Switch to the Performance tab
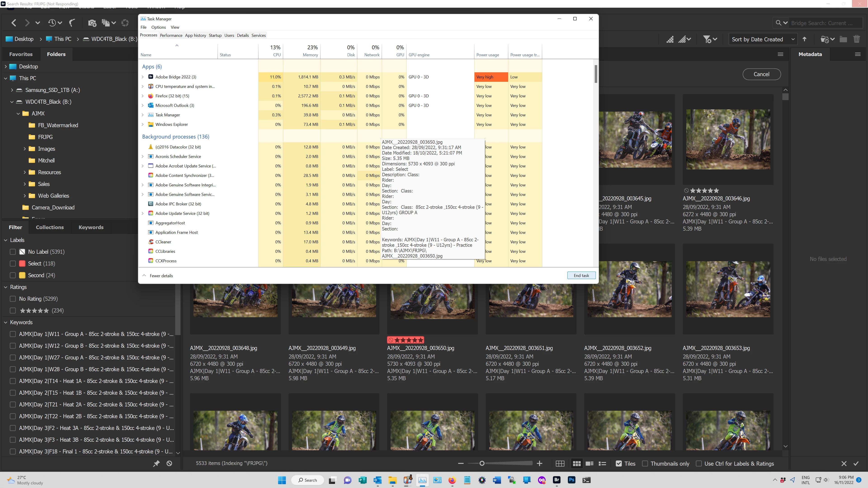 [x=171, y=35]
